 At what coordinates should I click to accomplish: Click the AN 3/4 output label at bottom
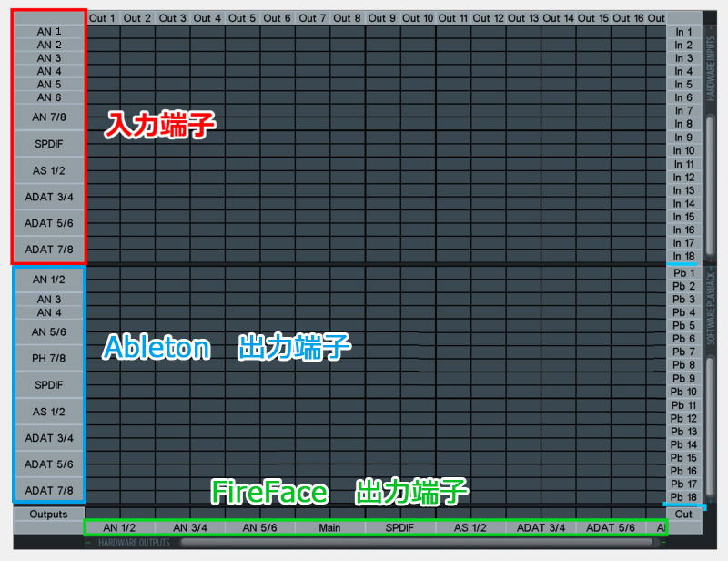pos(190,527)
